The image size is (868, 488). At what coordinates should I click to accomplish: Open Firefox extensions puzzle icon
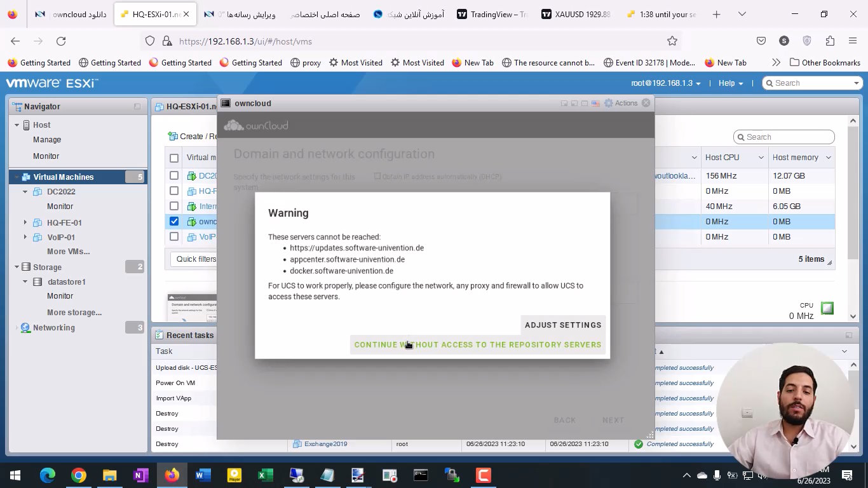[830, 41]
